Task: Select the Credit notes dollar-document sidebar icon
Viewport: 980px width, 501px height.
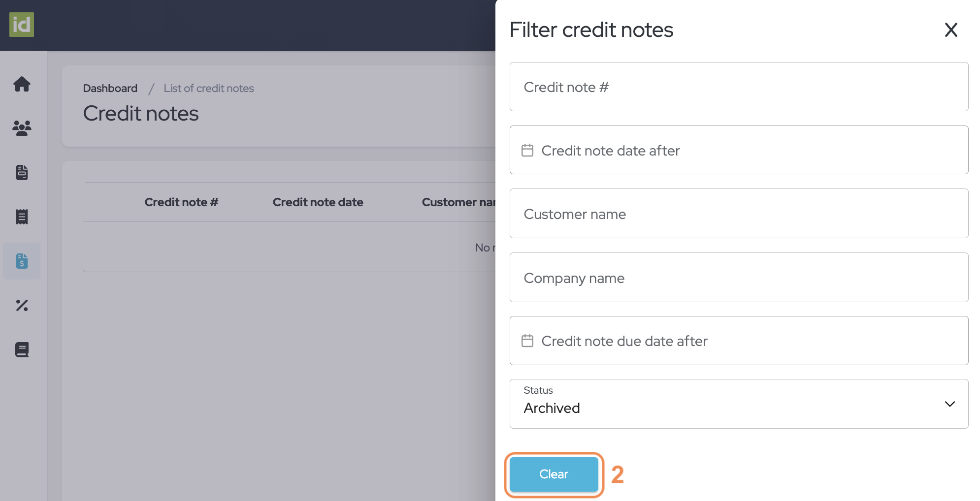Action: (x=22, y=261)
